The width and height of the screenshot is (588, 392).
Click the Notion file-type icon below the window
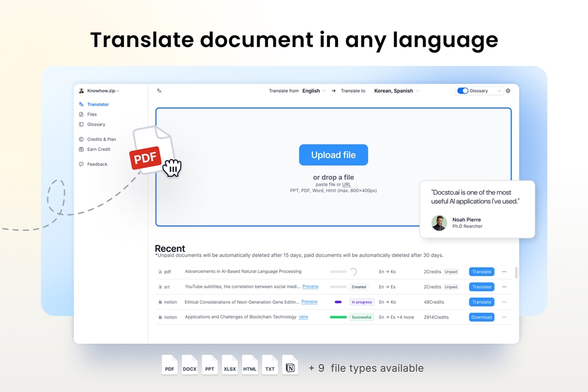click(290, 367)
